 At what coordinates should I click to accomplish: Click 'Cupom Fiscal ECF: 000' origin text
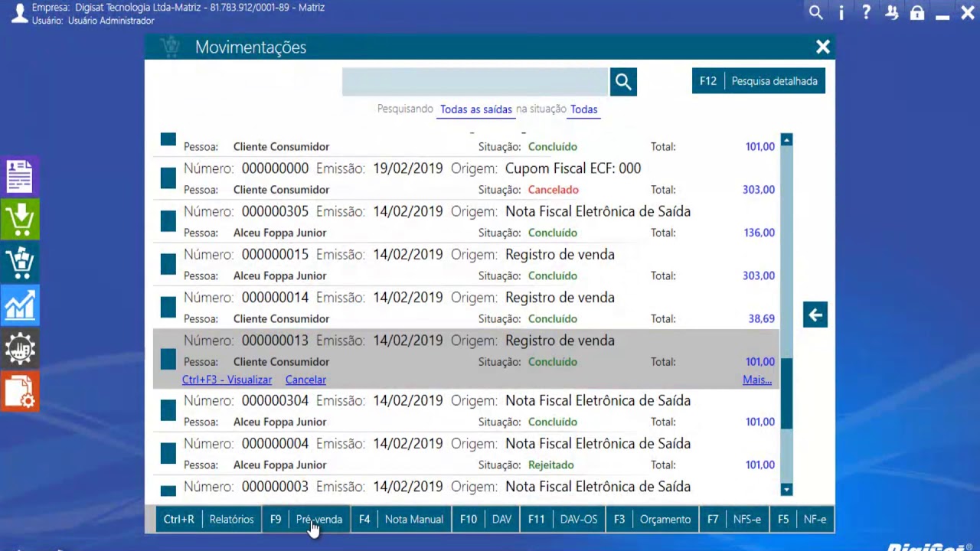(573, 168)
